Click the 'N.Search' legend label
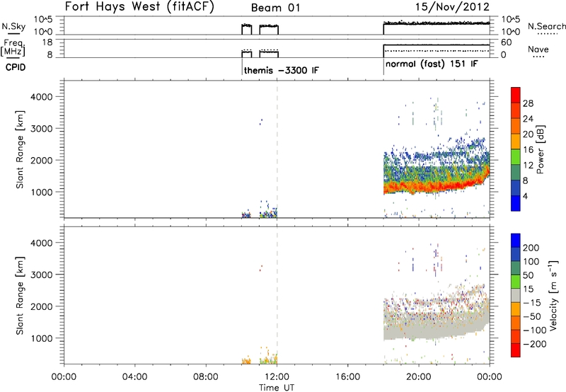Image resolution: width=566 pixels, height=392 pixels. [x=546, y=26]
